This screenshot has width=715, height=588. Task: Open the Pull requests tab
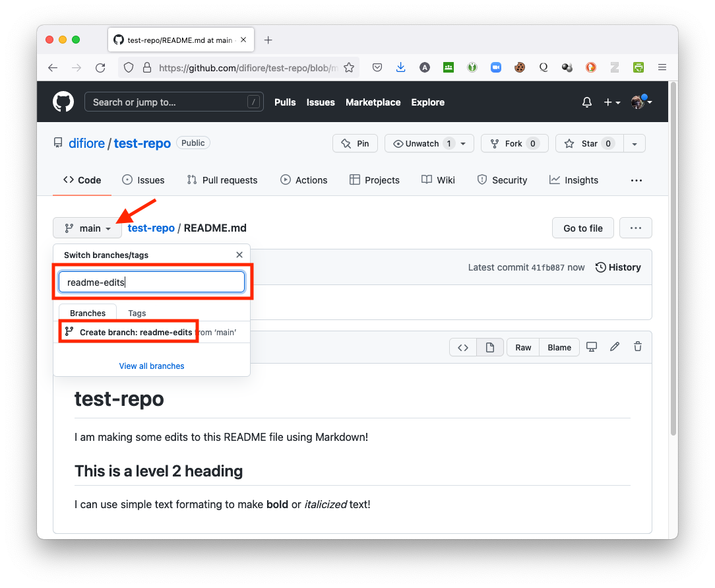coord(222,180)
